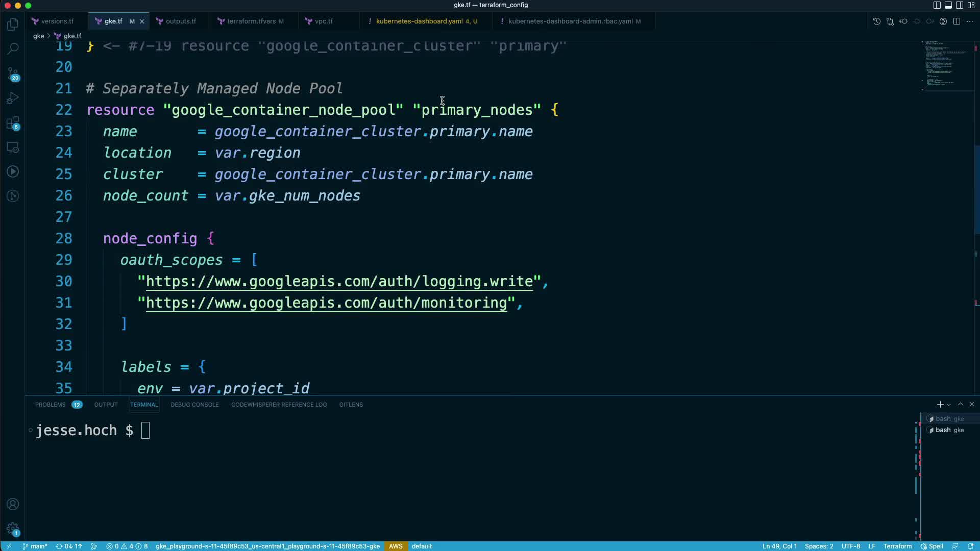Toggle primary sidebar layout button
Image resolution: width=980 pixels, height=551 pixels.
tap(937, 5)
